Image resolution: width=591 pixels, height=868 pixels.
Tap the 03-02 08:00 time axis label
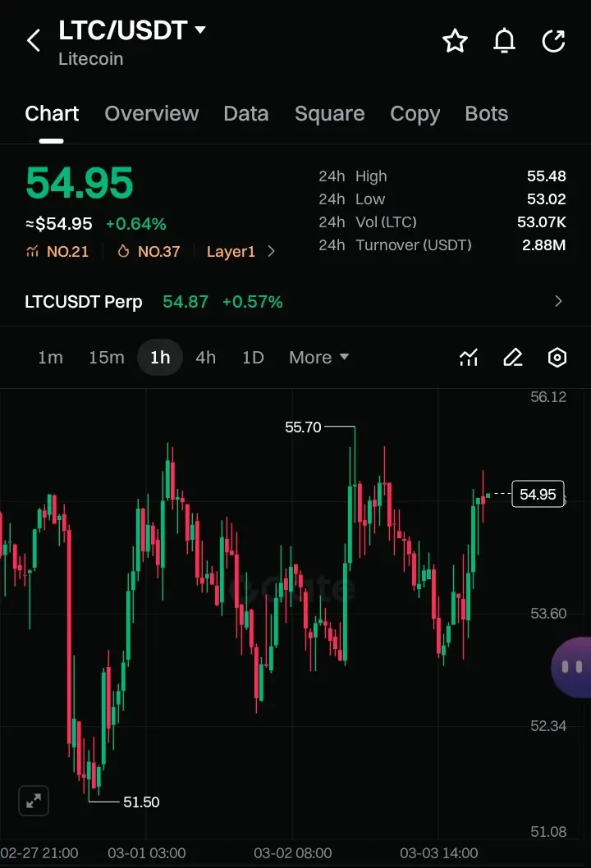(x=292, y=853)
